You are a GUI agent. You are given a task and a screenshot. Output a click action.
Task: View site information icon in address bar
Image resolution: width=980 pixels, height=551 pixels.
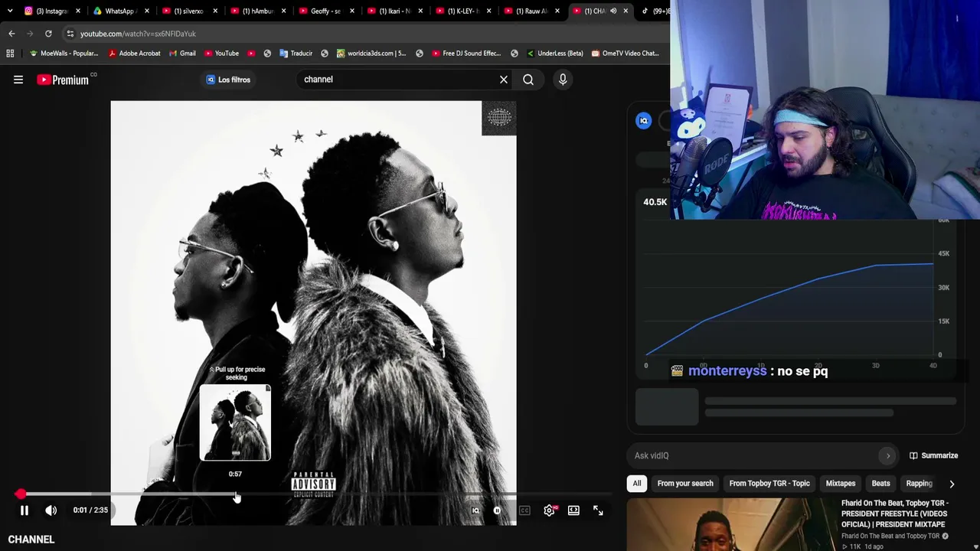(x=70, y=34)
